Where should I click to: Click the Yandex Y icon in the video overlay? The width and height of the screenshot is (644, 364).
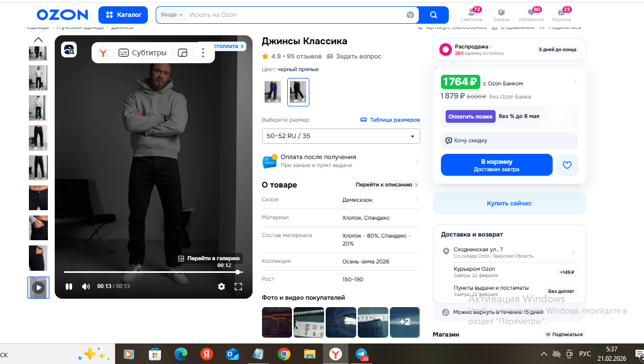tap(104, 53)
